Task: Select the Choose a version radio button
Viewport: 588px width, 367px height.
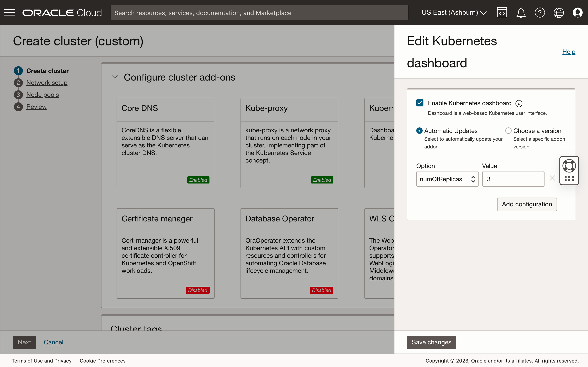Action: point(508,130)
